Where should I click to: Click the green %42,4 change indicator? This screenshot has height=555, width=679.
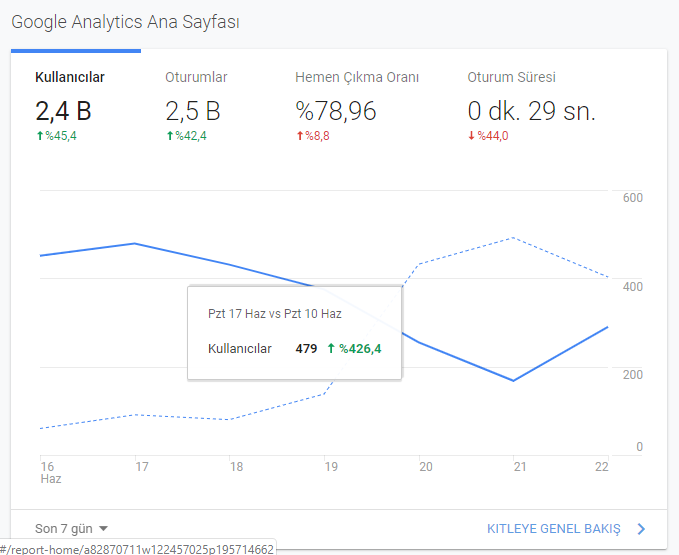coord(187,136)
